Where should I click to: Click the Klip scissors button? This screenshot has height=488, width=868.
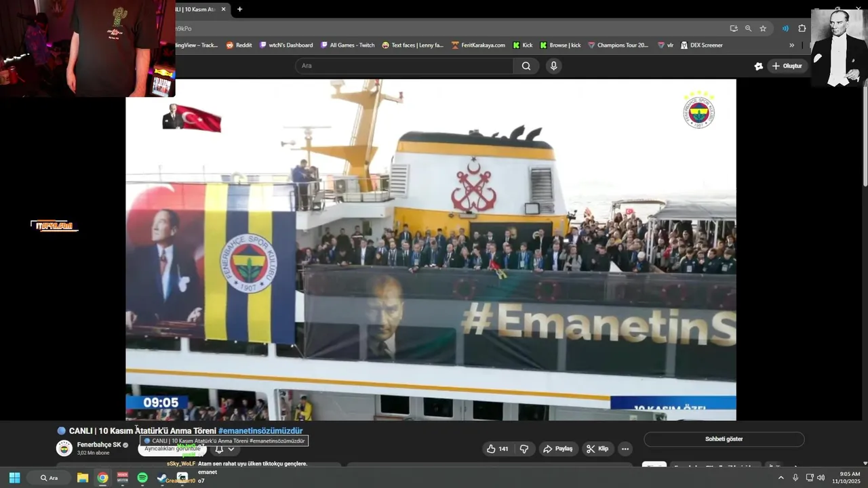pos(597,449)
